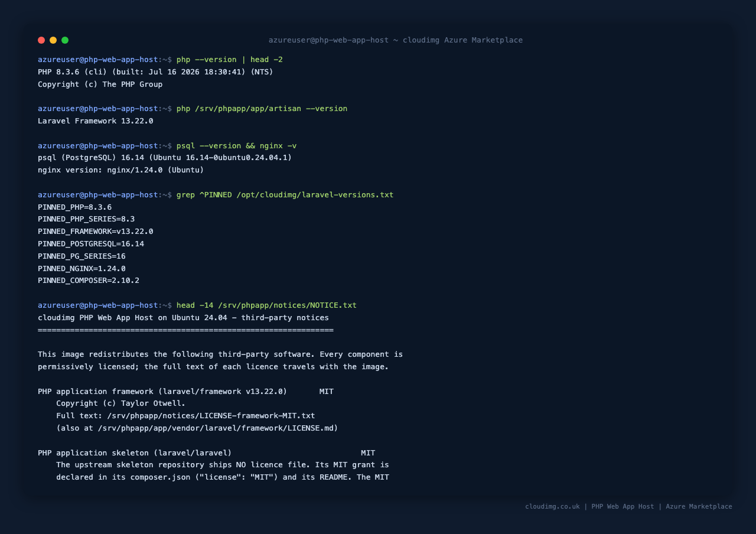
Task: Click the line 'Copyright (c) Taylor Otwell.'
Action: tap(120, 403)
